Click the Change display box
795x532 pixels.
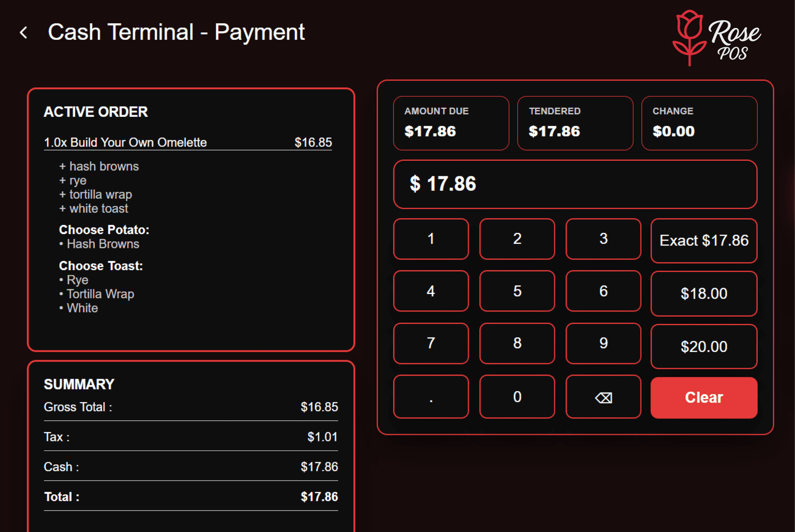coord(699,123)
